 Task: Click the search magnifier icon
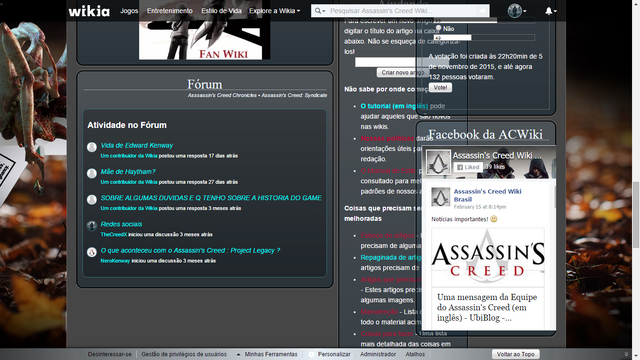coord(318,11)
